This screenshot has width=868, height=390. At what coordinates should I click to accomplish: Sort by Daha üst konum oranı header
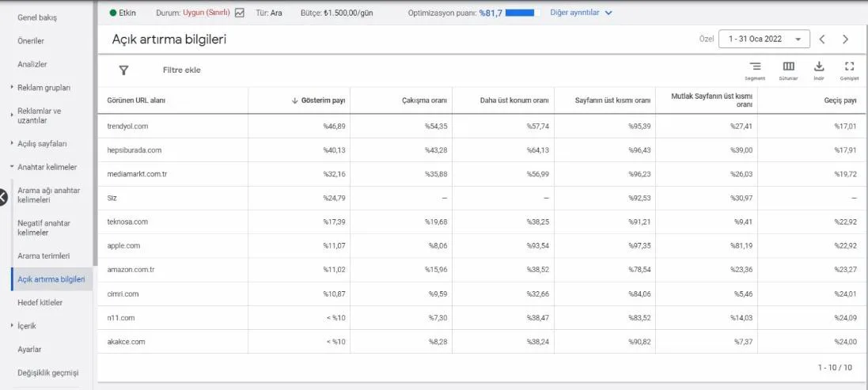pyautogui.click(x=514, y=100)
